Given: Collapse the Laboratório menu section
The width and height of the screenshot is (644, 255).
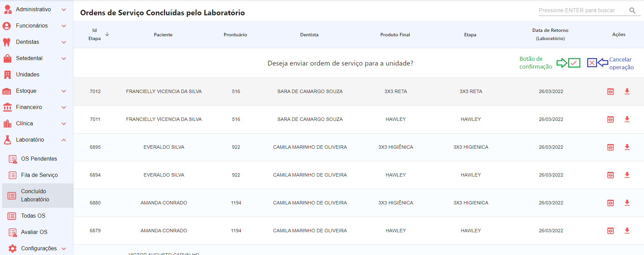Looking at the screenshot, I should coord(64,140).
